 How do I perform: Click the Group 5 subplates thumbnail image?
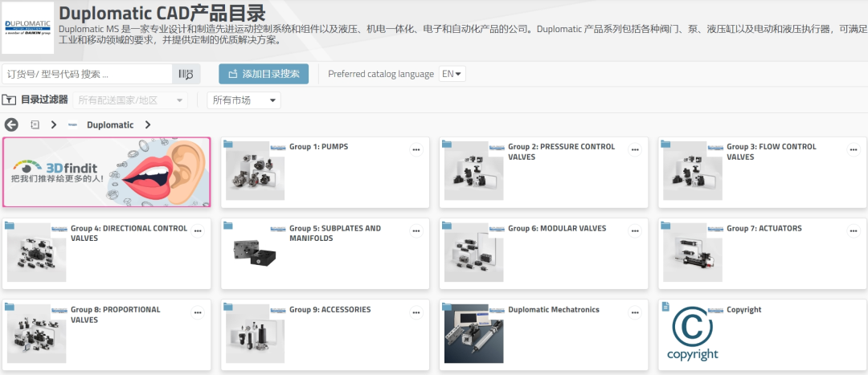(x=256, y=252)
